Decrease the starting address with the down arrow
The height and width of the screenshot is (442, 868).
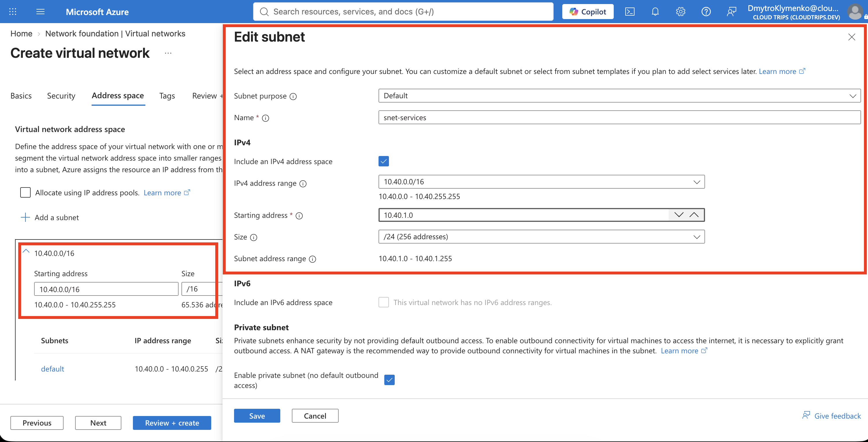click(x=679, y=215)
